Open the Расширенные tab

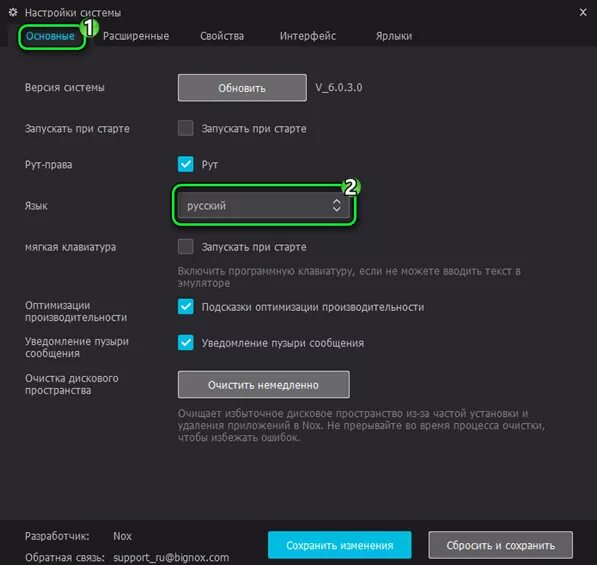[x=136, y=36]
